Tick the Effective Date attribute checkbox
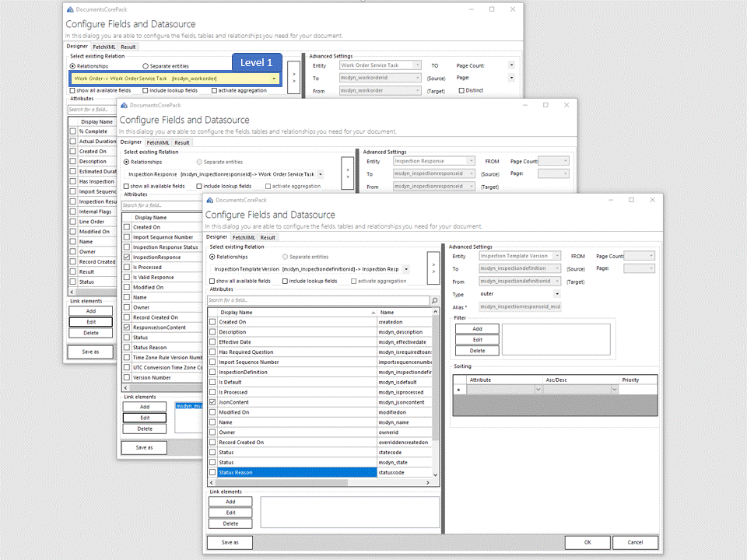The width and height of the screenshot is (747, 560). tap(212, 342)
